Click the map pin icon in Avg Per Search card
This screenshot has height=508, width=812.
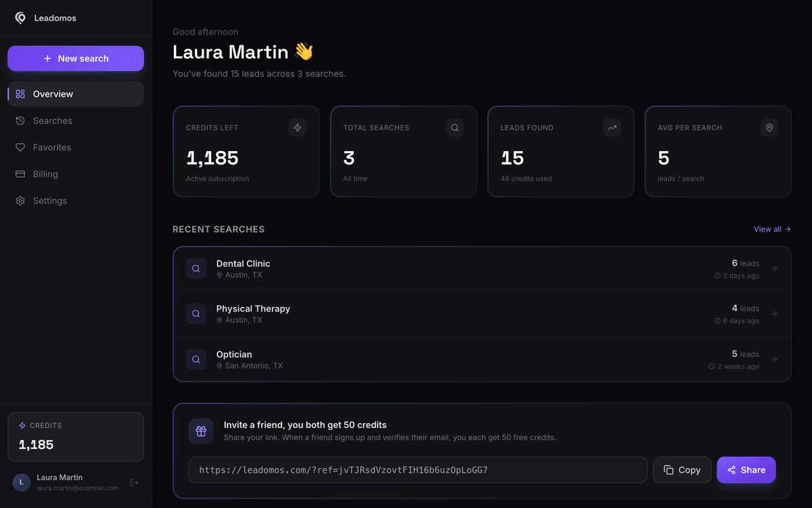click(769, 127)
